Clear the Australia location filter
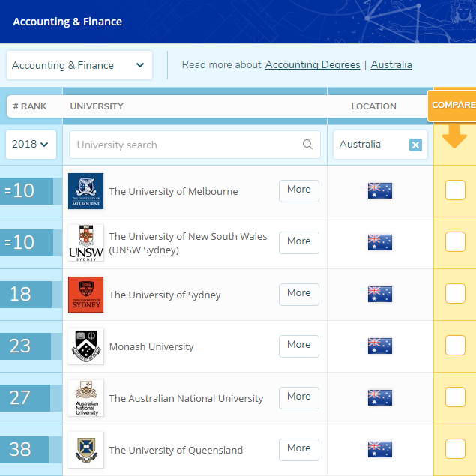The width and height of the screenshot is (476, 476). 415,145
